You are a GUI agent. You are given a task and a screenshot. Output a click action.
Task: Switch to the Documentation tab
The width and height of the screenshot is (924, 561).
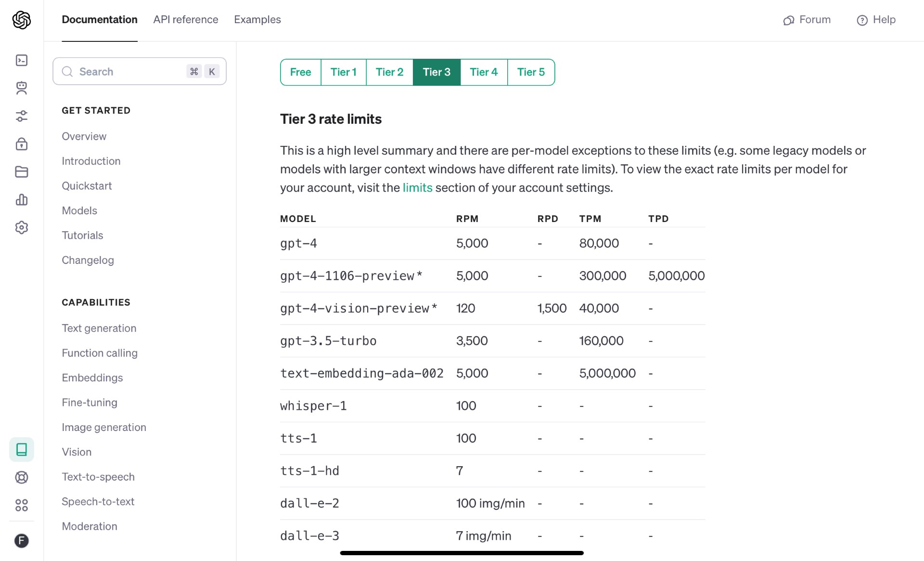click(100, 20)
